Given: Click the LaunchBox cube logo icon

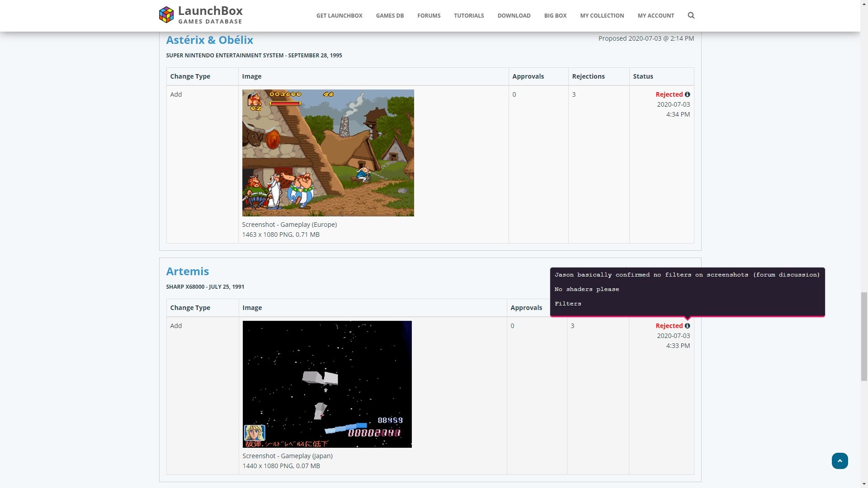Looking at the screenshot, I should pyautogui.click(x=166, y=15).
